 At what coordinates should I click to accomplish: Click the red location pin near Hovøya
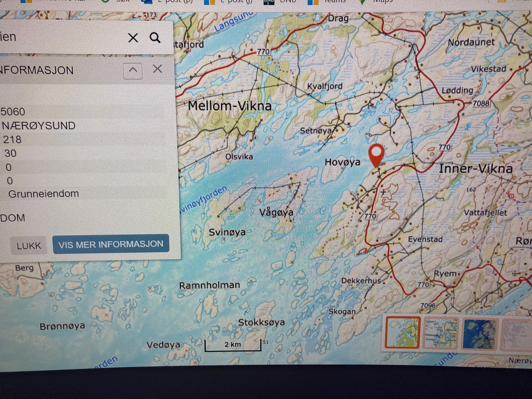coord(376,156)
